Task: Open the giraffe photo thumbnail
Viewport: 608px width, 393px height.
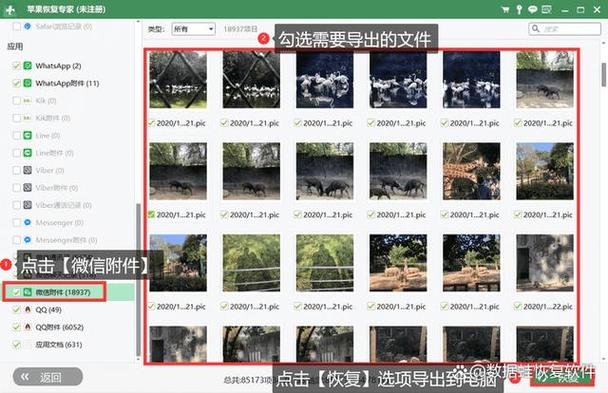Action: (471, 171)
